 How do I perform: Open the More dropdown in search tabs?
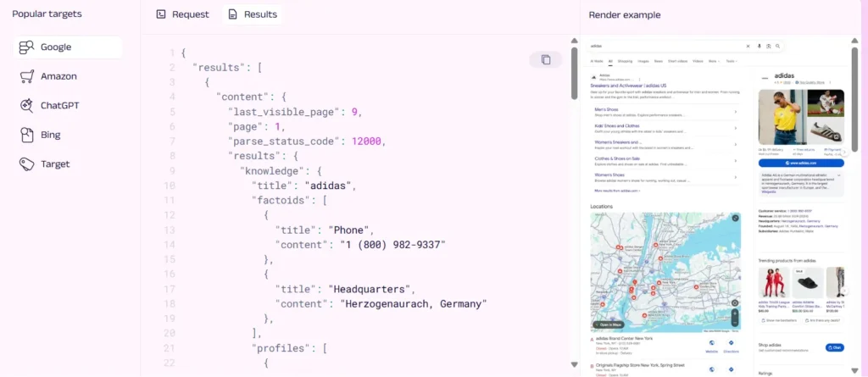714,61
